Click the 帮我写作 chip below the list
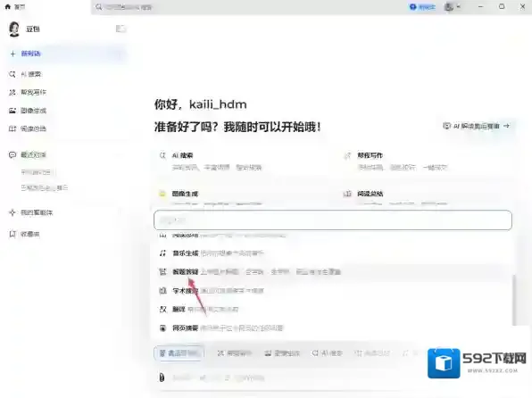This screenshot has width=532, height=398. (x=234, y=353)
